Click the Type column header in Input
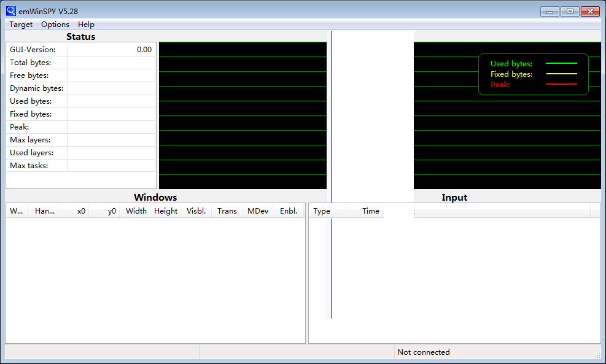The width and height of the screenshot is (606, 364). coord(327,211)
